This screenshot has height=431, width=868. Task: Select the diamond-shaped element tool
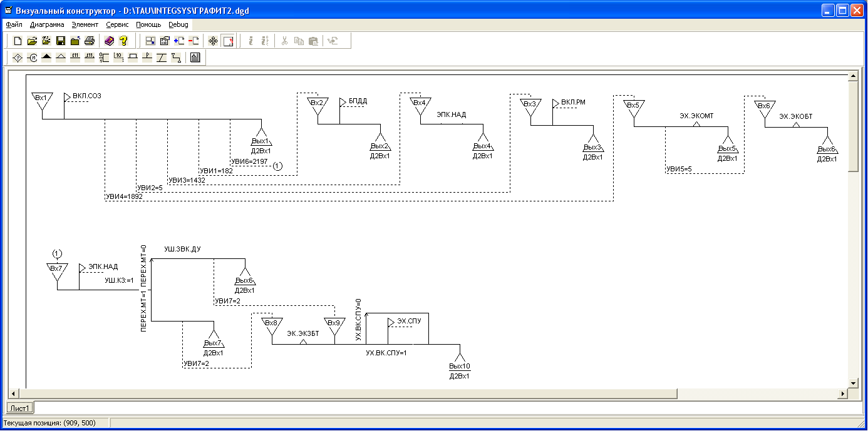[18, 58]
